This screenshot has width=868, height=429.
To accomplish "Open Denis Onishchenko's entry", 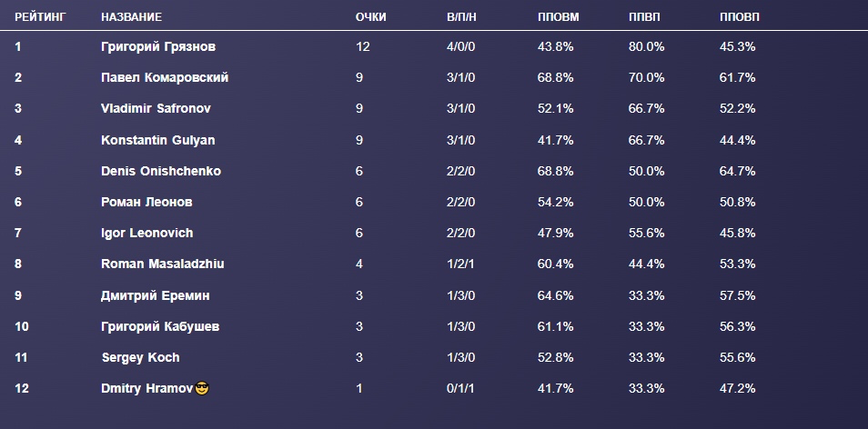I will click(161, 171).
